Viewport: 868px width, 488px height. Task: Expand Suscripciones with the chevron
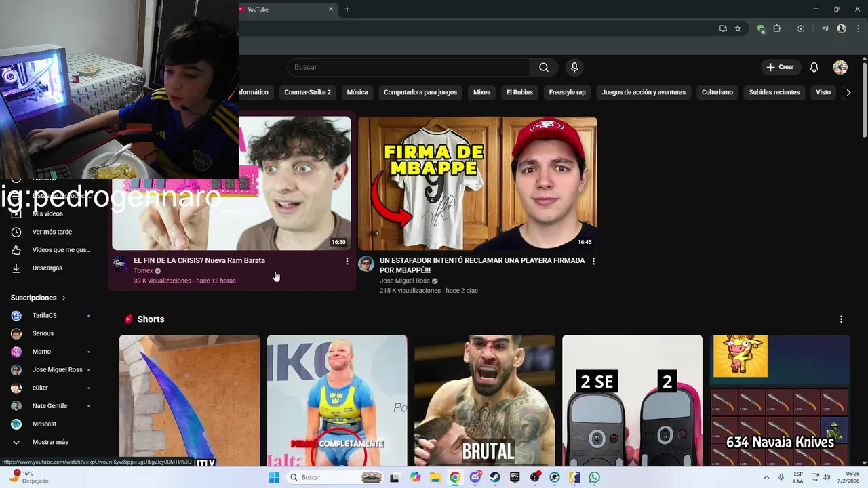pyautogui.click(x=64, y=298)
